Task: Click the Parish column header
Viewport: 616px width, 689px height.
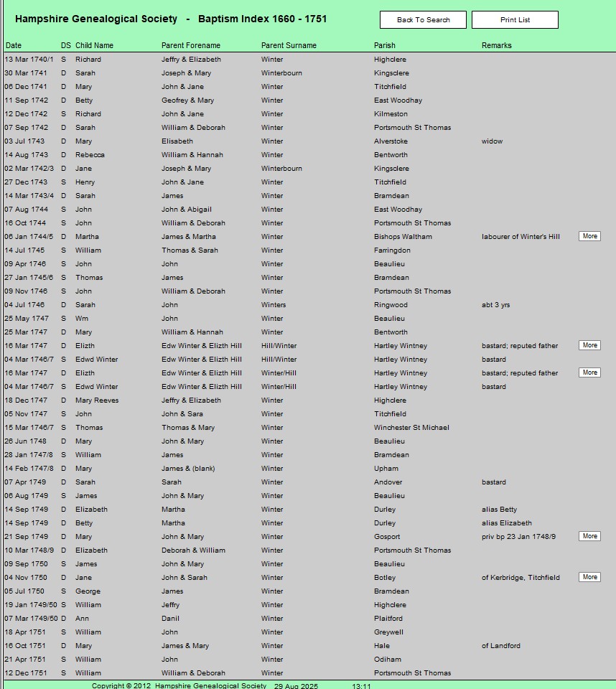Action: point(384,45)
